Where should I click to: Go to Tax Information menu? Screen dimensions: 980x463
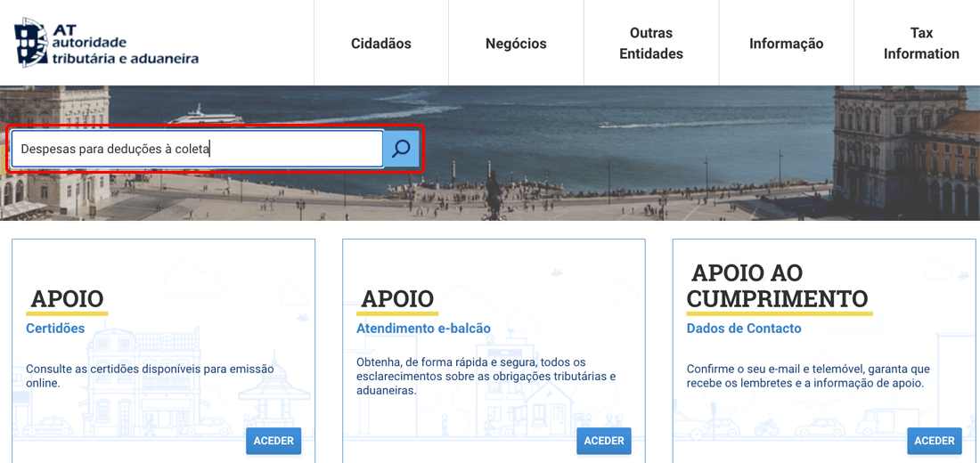point(921,43)
